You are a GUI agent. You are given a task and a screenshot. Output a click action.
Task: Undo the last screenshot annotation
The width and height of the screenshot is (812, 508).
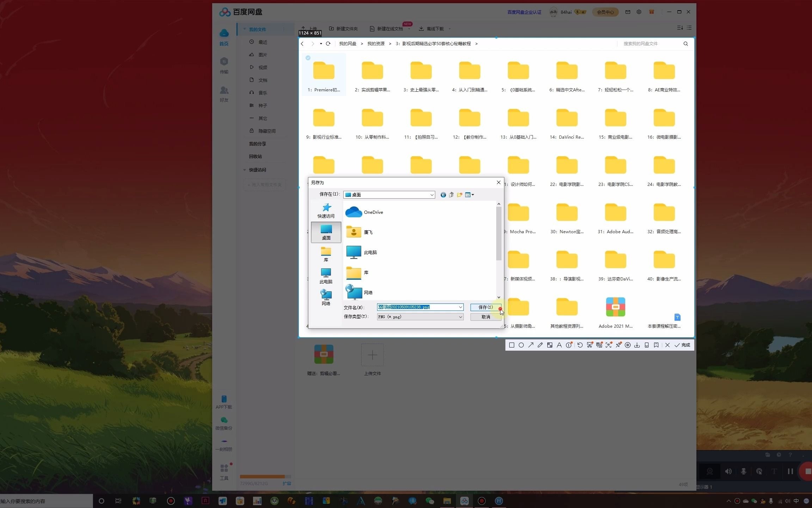580,345
